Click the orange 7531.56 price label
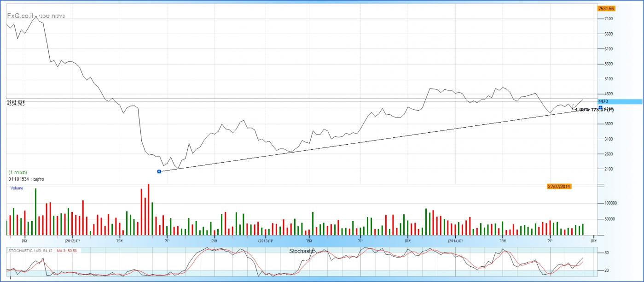Screen dimensions: 644x282 point(606,8)
